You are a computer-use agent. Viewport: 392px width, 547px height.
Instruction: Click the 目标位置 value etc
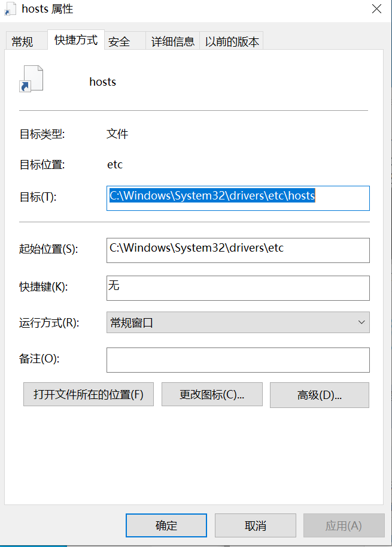pyautogui.click(x=115, y=164)
